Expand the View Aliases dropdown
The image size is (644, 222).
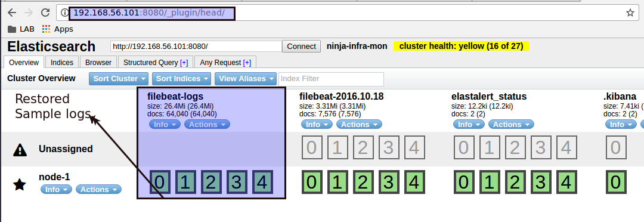(246, 79)
